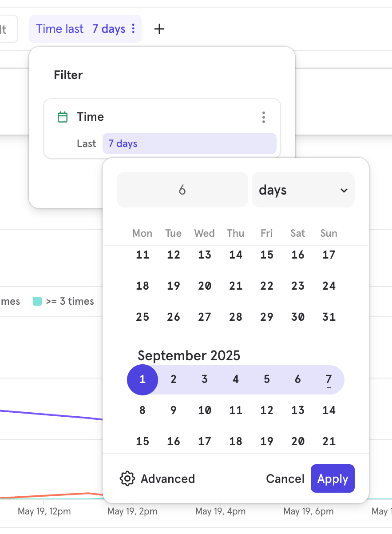Viewport: 392px width, 534px height.
Task: Toggle the '>= 3 times' legend swatch
Action: coord(37,302)
